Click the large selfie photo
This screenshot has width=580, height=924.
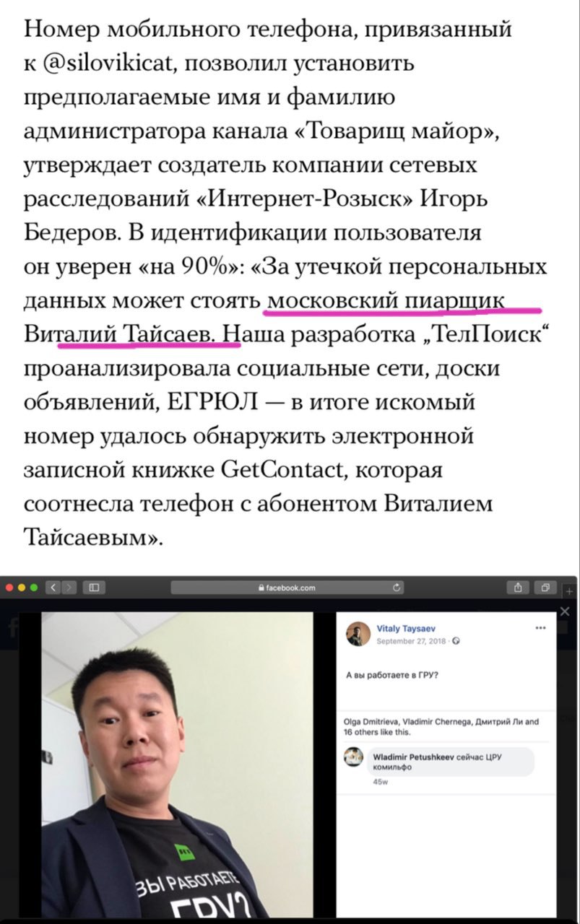point(177,764)
